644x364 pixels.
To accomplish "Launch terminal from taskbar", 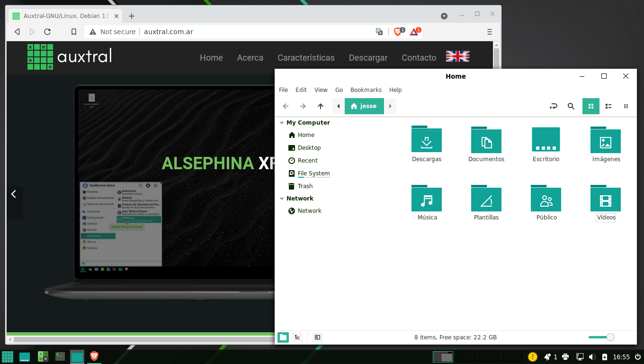I will pyautogui.click(x=60, y=357).
